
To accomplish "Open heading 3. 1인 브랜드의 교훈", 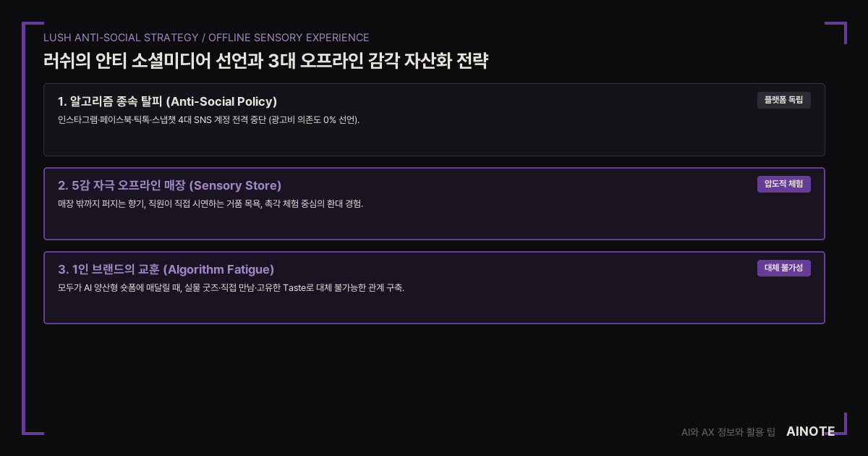I will click(166, 269).
